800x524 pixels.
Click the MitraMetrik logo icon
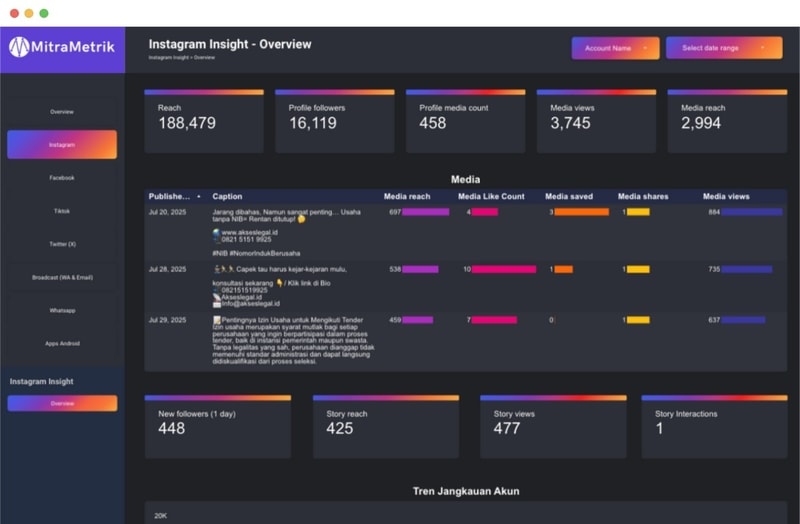pos(19,47)
